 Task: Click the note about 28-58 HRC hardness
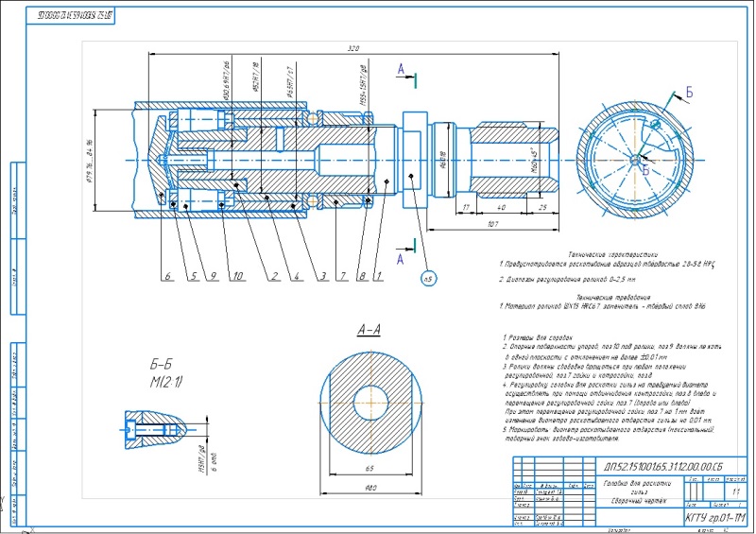tap(607, 265)
